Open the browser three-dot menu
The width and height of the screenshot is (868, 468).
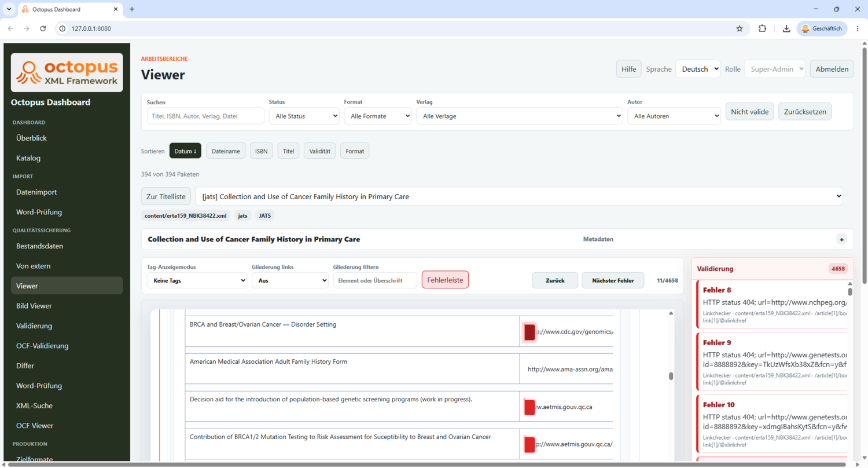pos(858,28)
